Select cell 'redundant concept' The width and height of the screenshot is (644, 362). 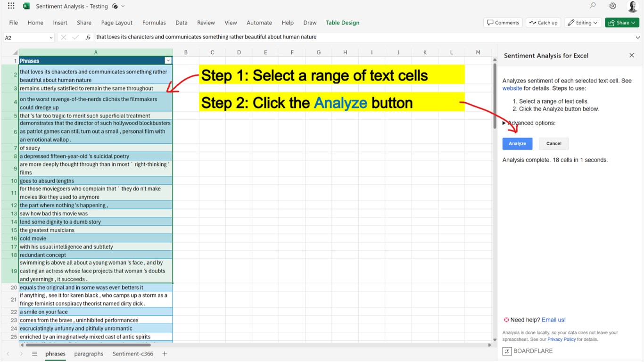96,255
